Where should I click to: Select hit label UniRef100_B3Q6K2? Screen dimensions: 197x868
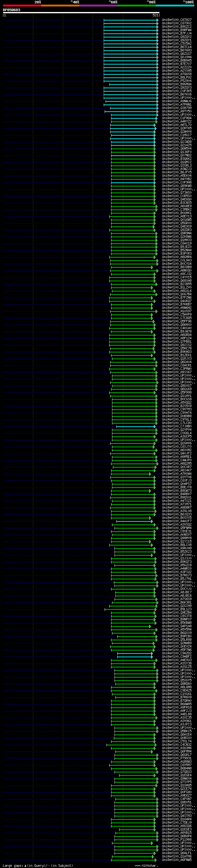(x=176, y=159)
